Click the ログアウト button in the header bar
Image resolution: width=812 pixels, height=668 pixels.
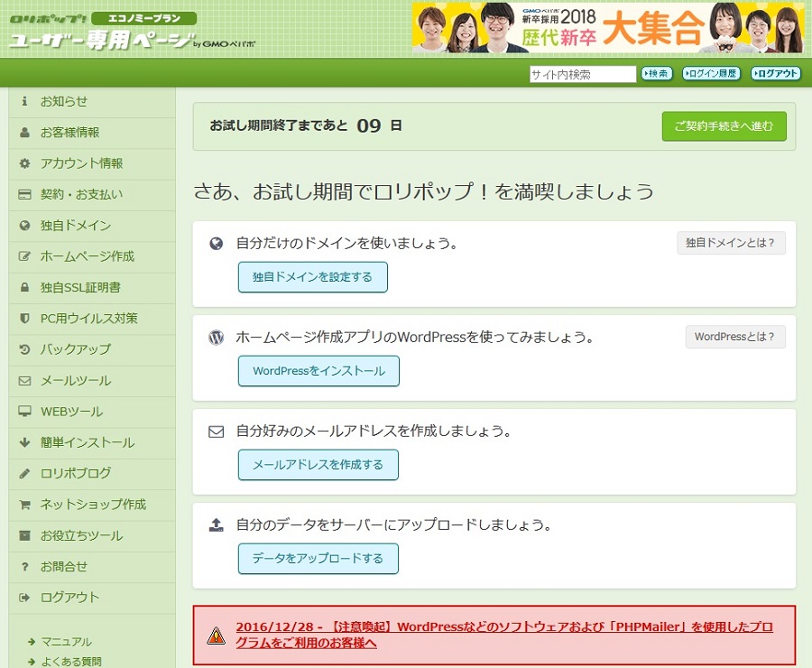coord(776,74)
